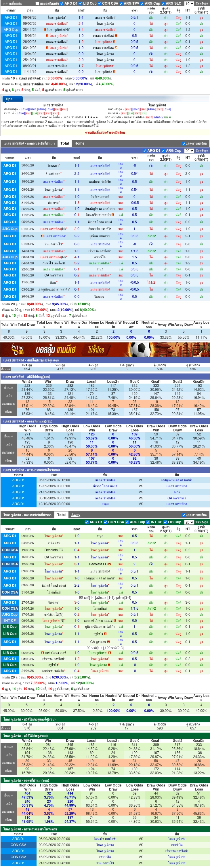Toggle แสดงรายละเอียด checkbox in Boca results section
Screen dimensions: 210x868
184,515
